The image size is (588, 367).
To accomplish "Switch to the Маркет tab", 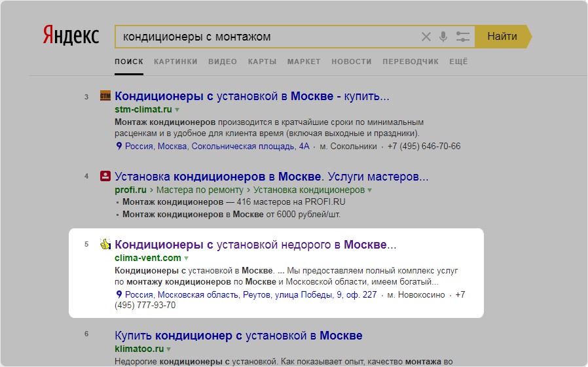I will [x=304, y=61].
